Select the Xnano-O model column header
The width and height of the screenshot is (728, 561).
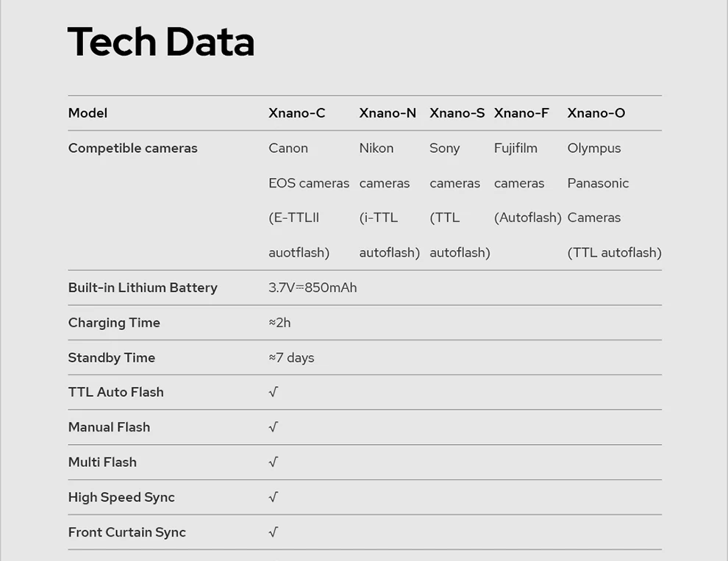tap(596, 113)
